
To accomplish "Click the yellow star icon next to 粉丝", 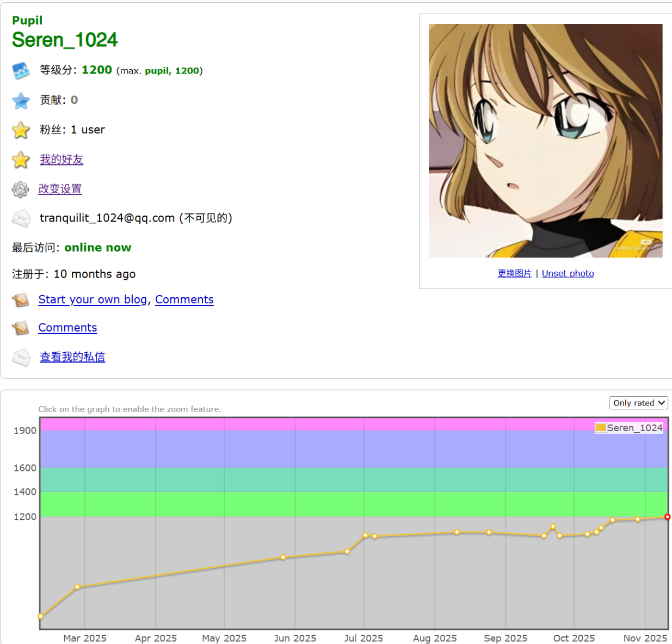I will pyautogui.click(x=21, y=130).
